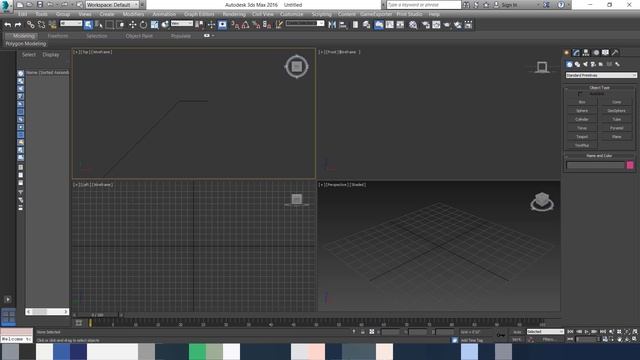Open the selection filter dropdown in toolbar

pos(71,24)
